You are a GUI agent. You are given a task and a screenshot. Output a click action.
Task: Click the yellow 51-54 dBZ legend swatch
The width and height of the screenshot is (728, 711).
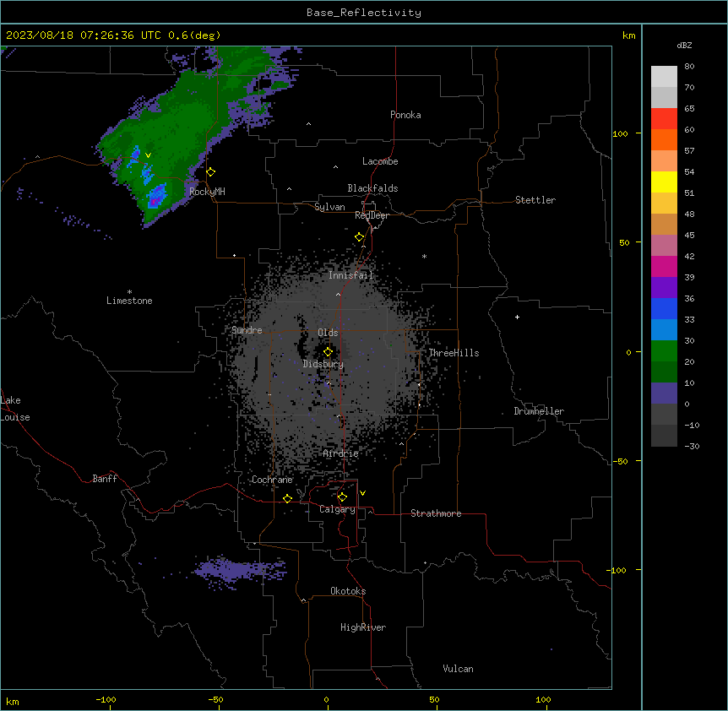pyautogui.click(x=664, y=182)
